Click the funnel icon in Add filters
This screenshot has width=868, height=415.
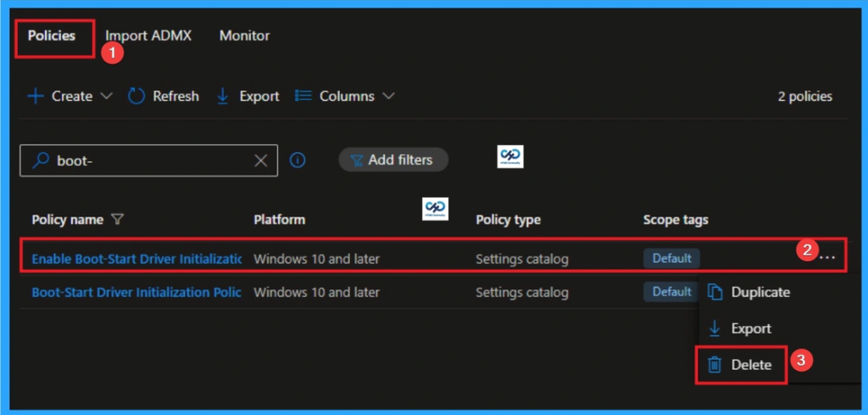(x=357, y=160)
